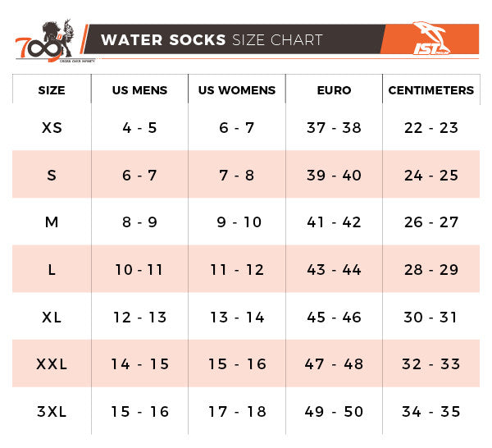Select the US WOMENS column header
Image resolution: width=492 pixels, height=448 pixels.
coord(237,90)
